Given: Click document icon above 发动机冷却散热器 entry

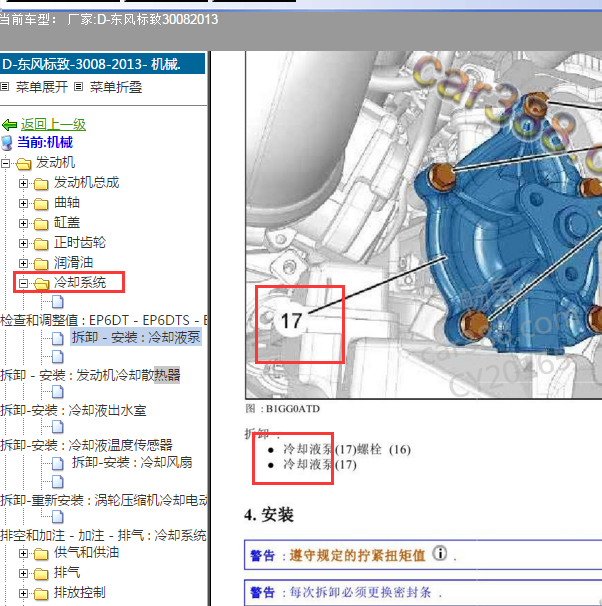Looking at the screenshot, I should tap(58, 357).
